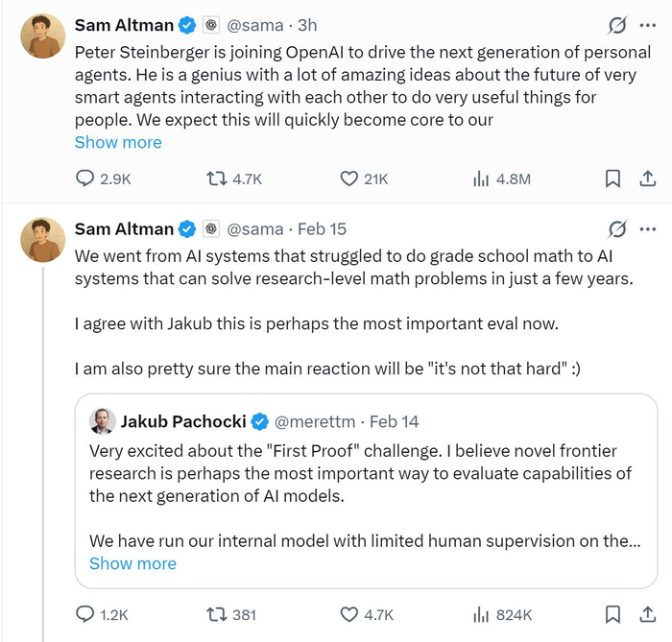This screenshot has height=642, width=672.
Task: View analytics showing 4.8M views
Action: tap(482, 178)
